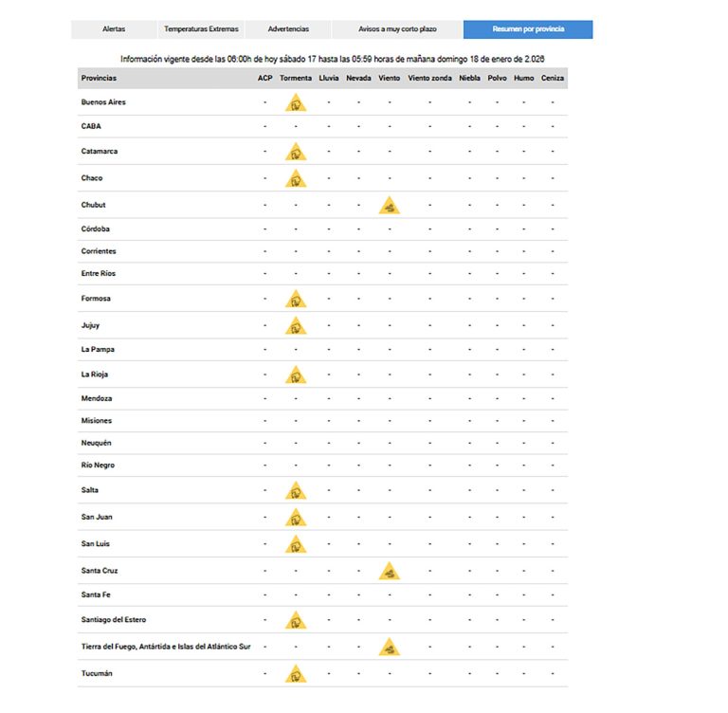
Task: Click the Córdoba province row label
Action: coord(96,229)
